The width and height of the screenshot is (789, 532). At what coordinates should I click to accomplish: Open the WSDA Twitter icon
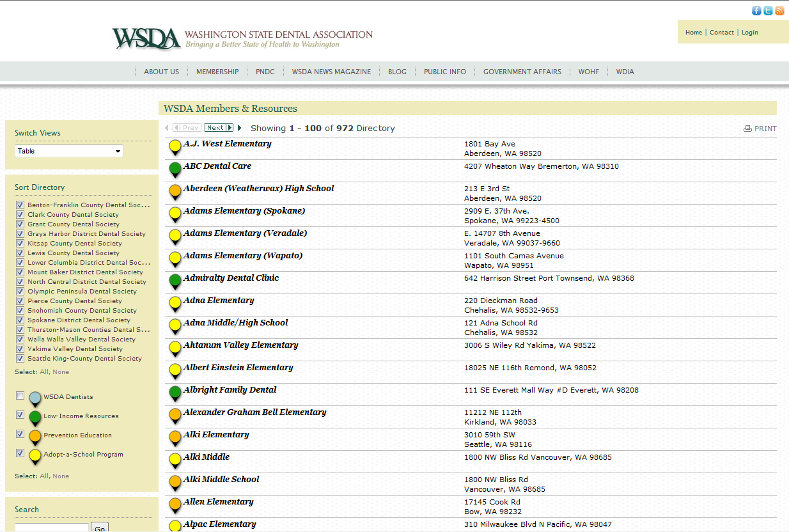pos(768,11)
